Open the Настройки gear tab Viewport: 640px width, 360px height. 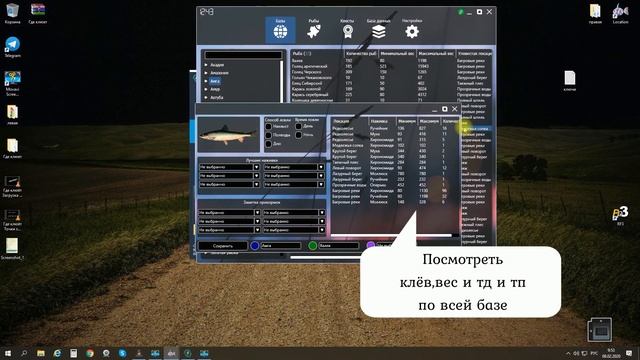click(x=412, y=29)
